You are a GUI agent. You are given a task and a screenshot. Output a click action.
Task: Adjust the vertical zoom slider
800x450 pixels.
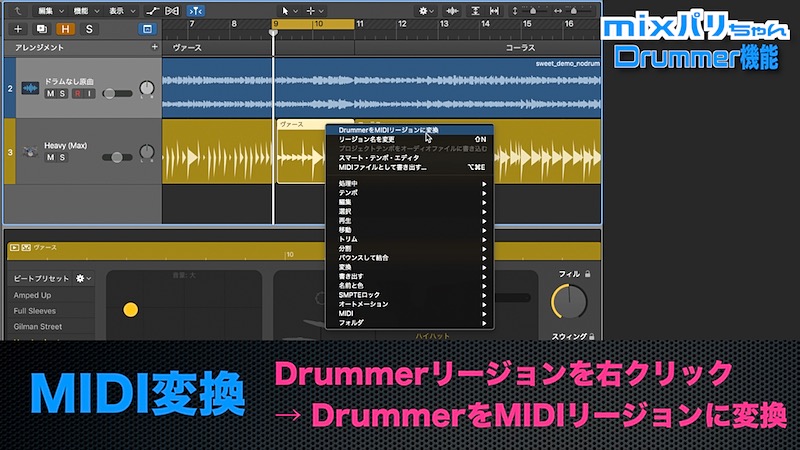point(534,11)
